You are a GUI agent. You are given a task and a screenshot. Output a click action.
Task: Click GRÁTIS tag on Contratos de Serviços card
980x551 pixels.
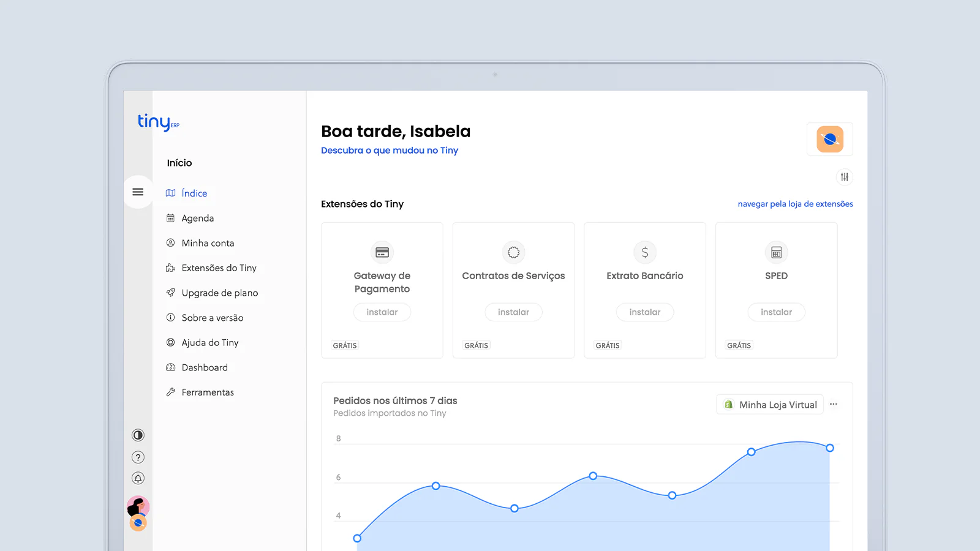pyautogui.click(x=476, y=345)
